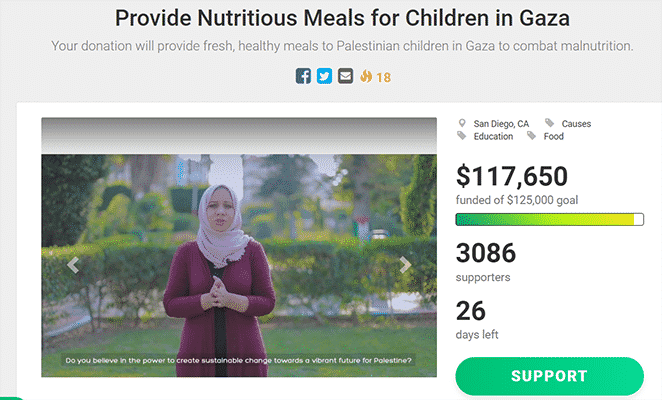Screen dimensions: 662x400
Task: Click the funding progress bar
Action: [550, 220]
